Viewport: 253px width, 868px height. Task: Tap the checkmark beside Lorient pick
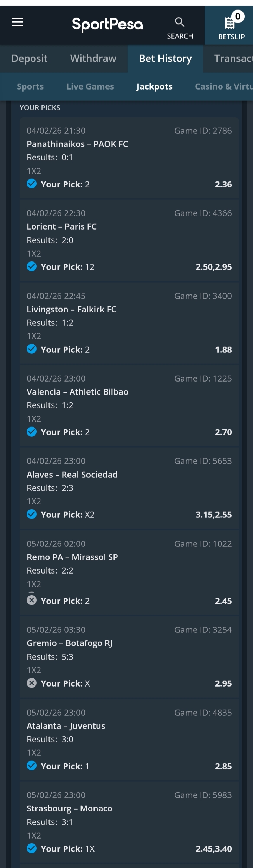[32, 266]
